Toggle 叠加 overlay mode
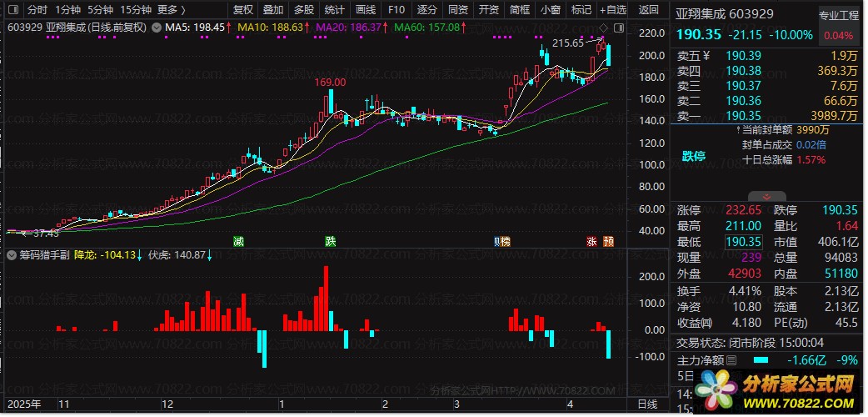 coord(272,10)
